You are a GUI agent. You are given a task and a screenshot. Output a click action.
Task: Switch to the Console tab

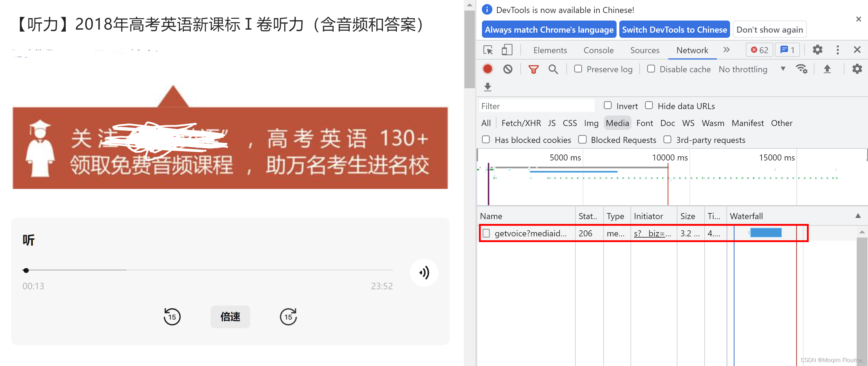click(x=598, y=50)
